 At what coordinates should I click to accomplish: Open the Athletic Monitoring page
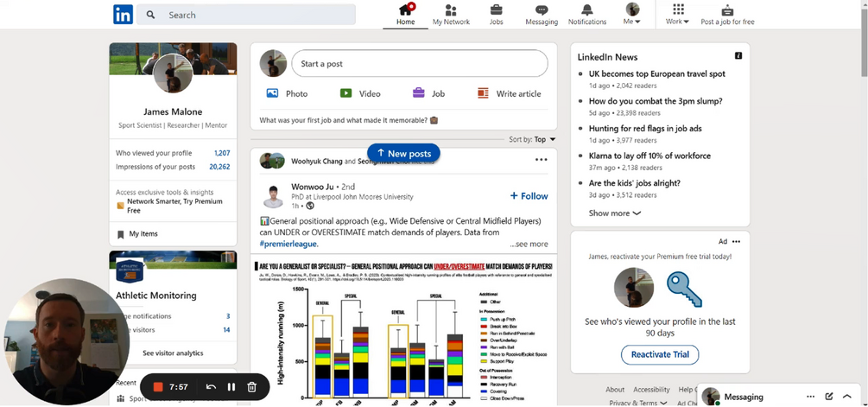pyautogui.click(x=156, y=296)
